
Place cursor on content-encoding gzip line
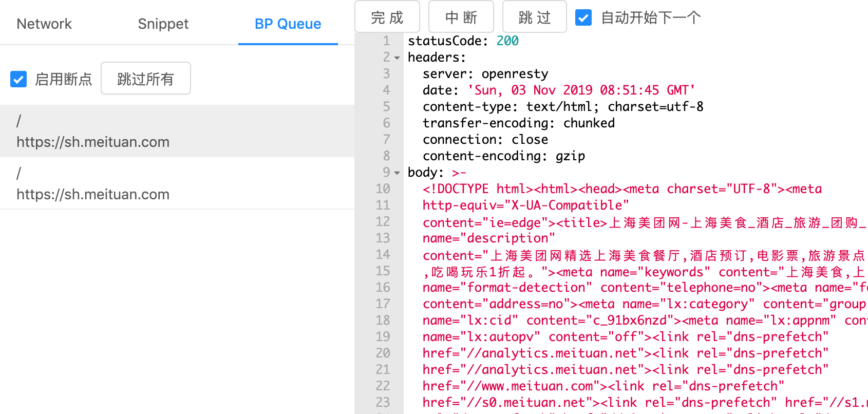(x=503, y=156)
